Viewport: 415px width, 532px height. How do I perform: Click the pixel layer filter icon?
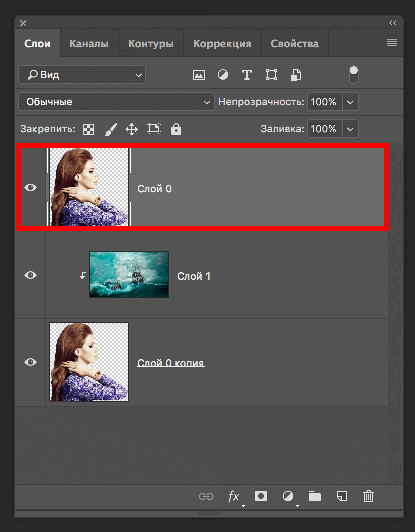click(199, 75)
